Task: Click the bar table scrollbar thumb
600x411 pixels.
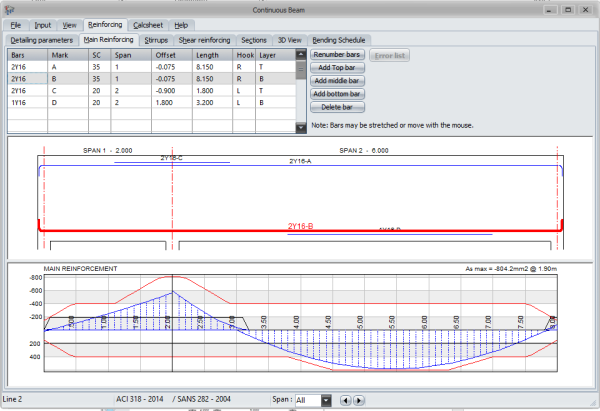Action: point(301,70)
